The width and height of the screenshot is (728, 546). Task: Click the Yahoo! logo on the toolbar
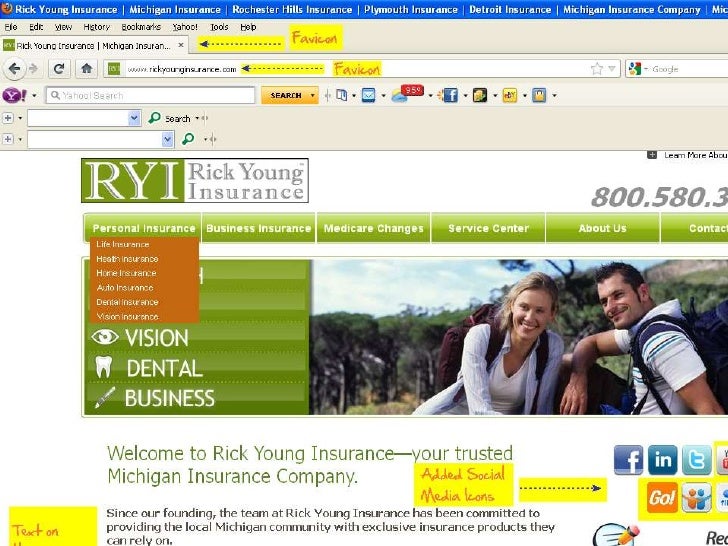tap(14, 96)
